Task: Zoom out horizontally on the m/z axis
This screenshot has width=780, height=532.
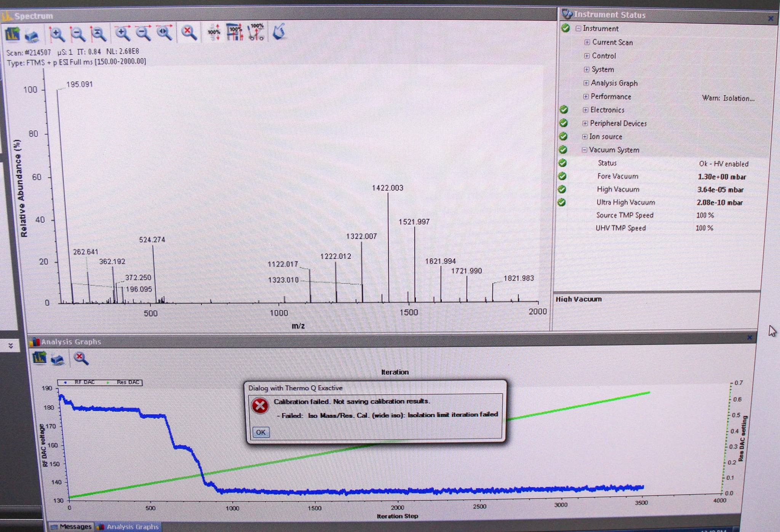Action: tap(144, 33)
